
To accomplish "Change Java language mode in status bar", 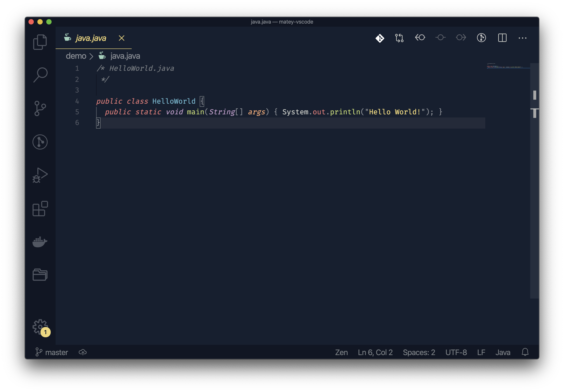I will pyautogui.click(x=503, y=352).
